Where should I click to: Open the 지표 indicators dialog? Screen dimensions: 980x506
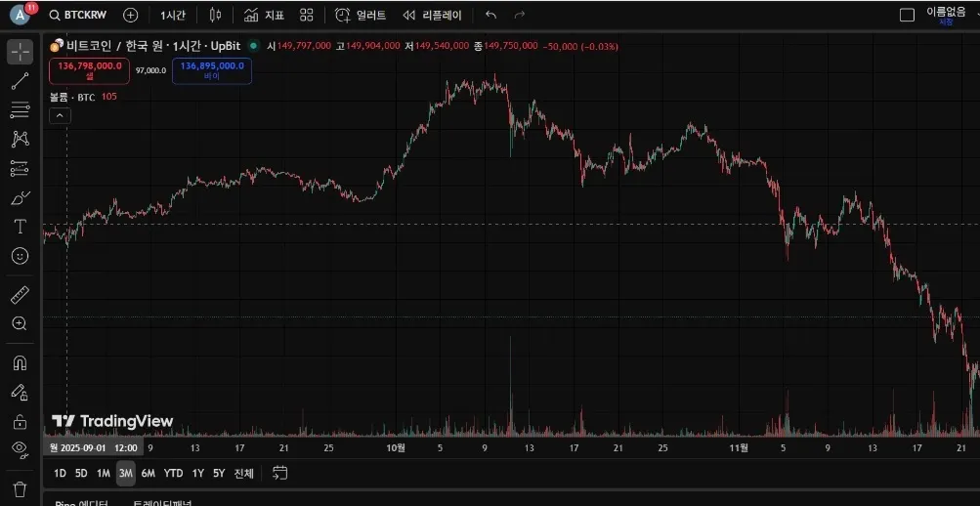coord(264,15)
